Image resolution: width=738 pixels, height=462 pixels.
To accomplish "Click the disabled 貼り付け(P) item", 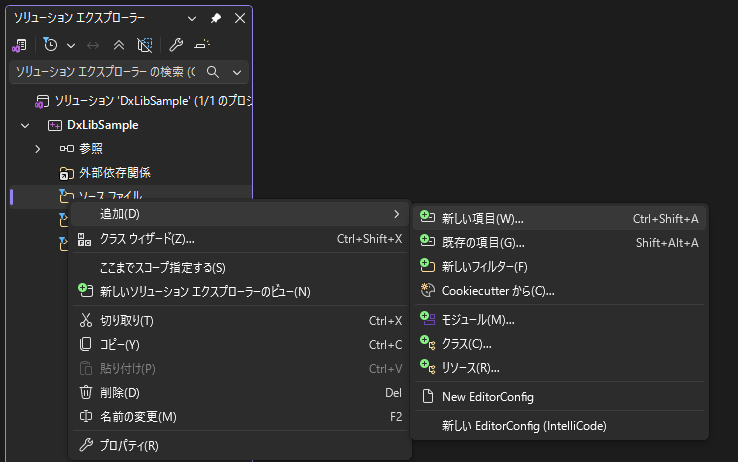I will point(240,369).
